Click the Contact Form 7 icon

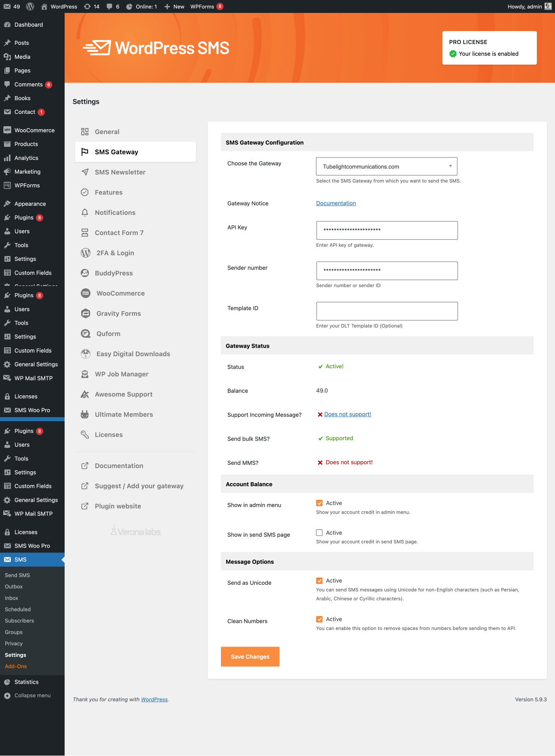85,233
